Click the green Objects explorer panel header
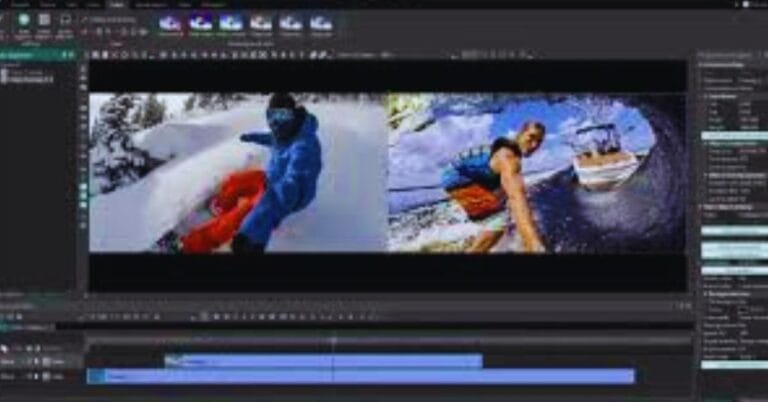Screen dimensions: 768x402 tap(38, 55)
